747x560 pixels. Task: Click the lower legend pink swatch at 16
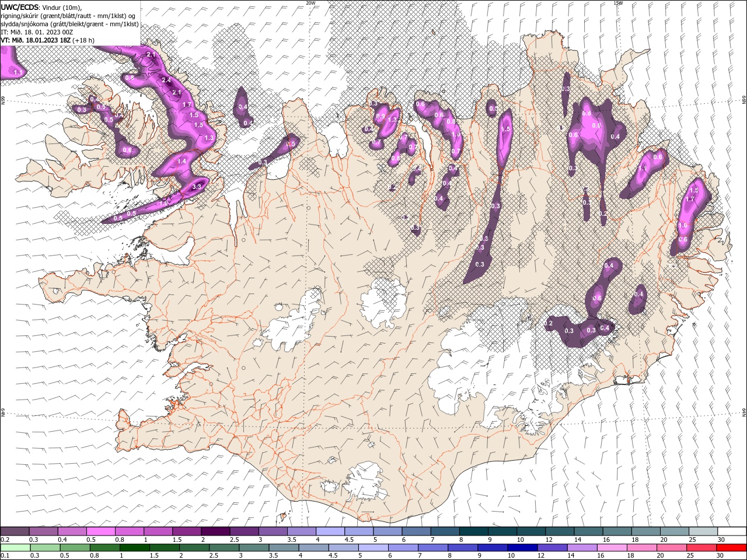pyautogui.click(x=611, y=548)
